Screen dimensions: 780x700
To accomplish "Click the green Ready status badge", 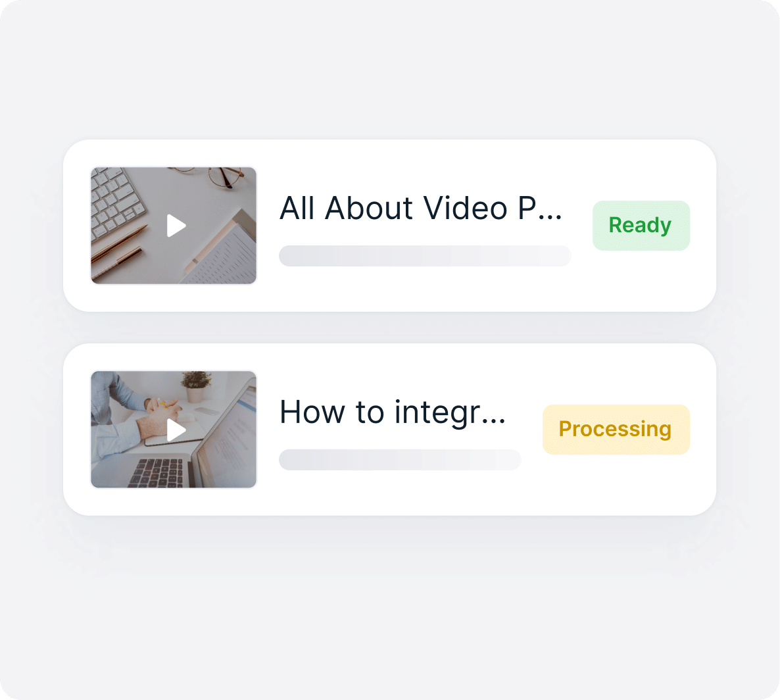I will 641,226.
